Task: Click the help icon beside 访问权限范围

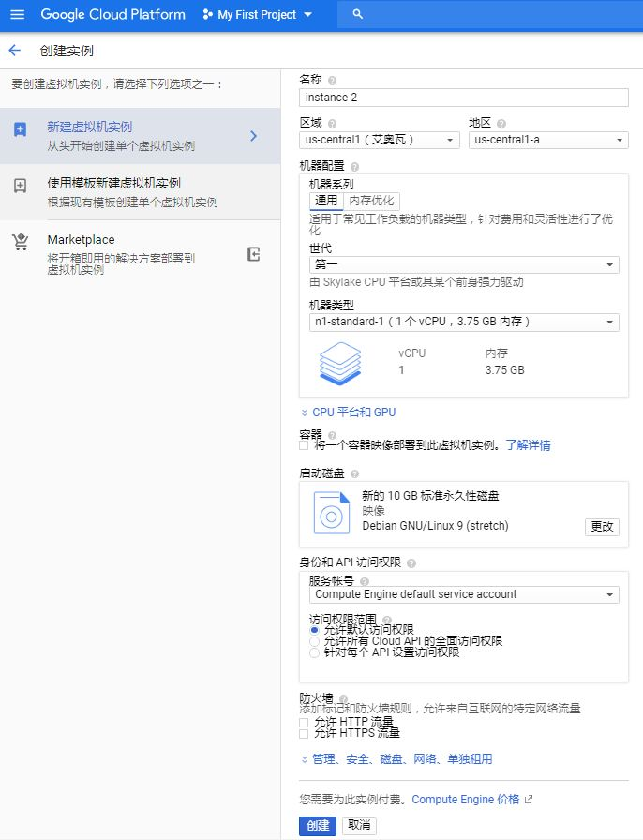Action: pos(387,620)
